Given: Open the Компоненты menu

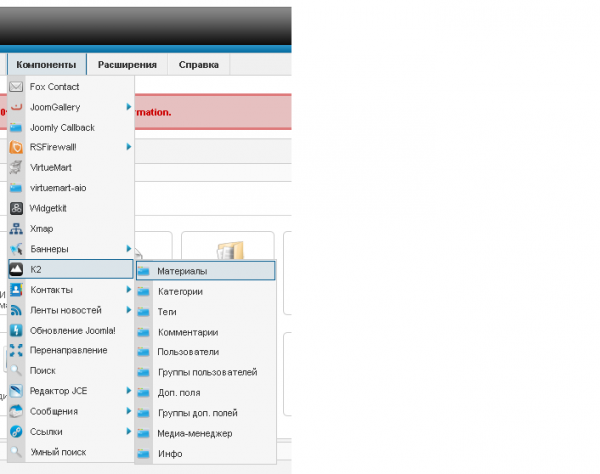Looking at the screenshot, I should 46,65.
